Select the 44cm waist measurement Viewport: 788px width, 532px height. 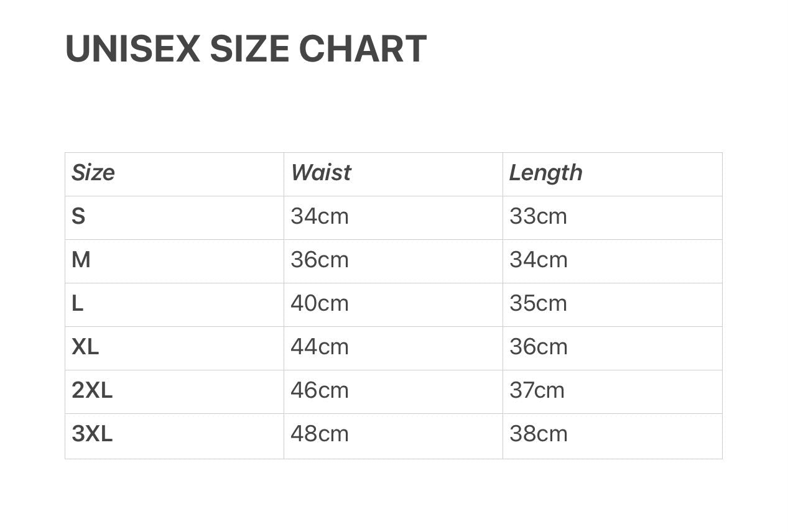(x=319, y=347)
